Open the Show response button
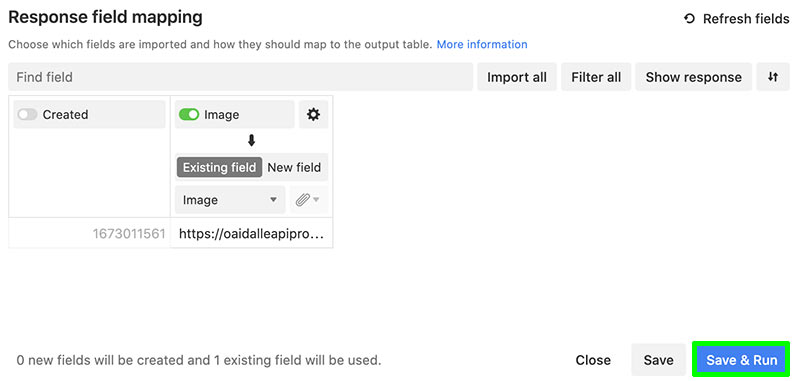Image resolution: width=800 pixels, height=381 pixels. [x=693, y=77]
